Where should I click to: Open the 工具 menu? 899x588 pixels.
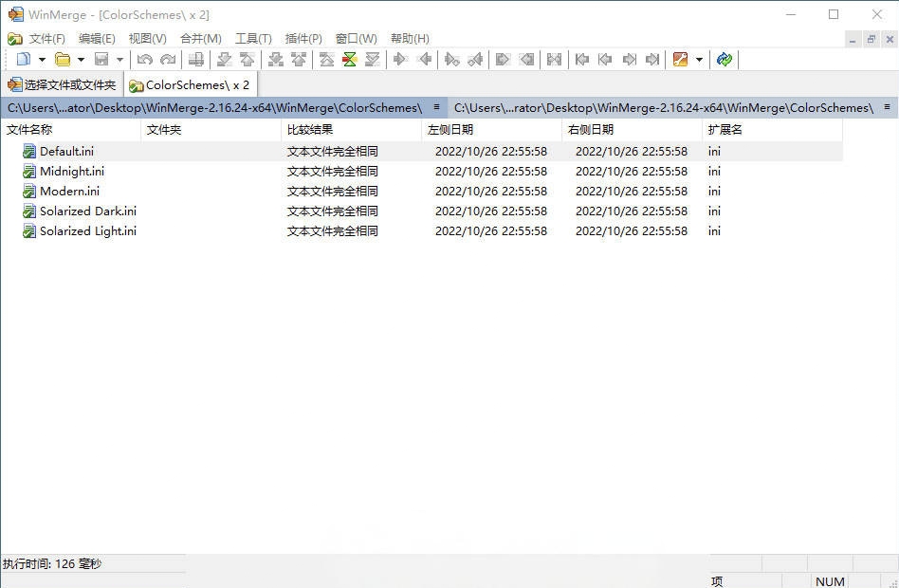(x=252, y=38)
